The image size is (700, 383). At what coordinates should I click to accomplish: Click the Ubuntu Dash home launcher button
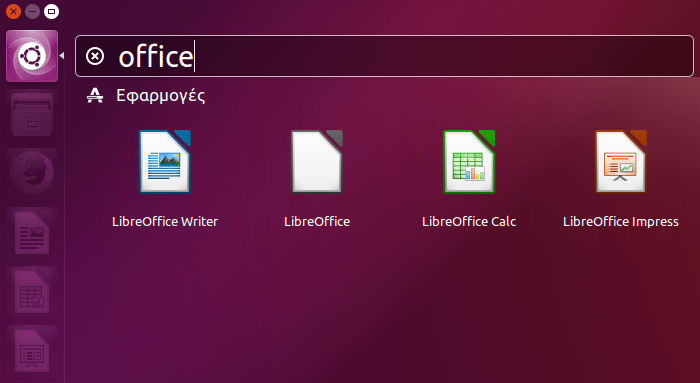pos(32,56)
